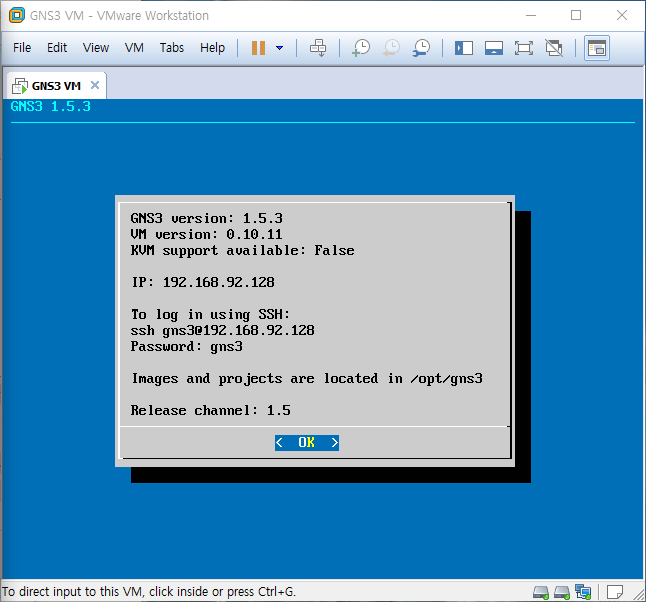This screenshot has width=646, height=602.
Task: Toggle the library sidebar panel icon
Action: point(463,48)
